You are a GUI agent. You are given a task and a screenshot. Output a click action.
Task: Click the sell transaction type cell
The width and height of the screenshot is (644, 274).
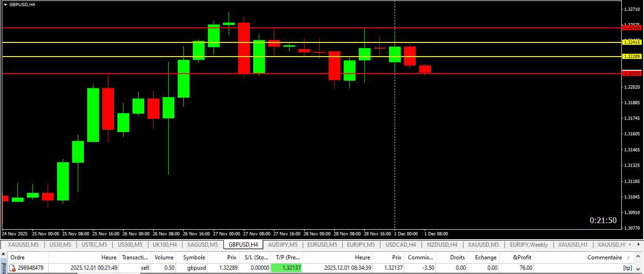tap(145, 268)
